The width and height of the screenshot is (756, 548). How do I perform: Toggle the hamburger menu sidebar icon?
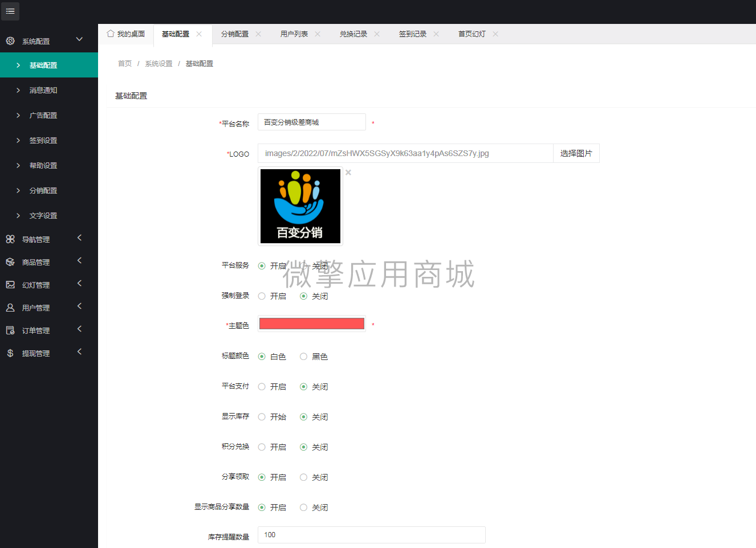[10, 11]
